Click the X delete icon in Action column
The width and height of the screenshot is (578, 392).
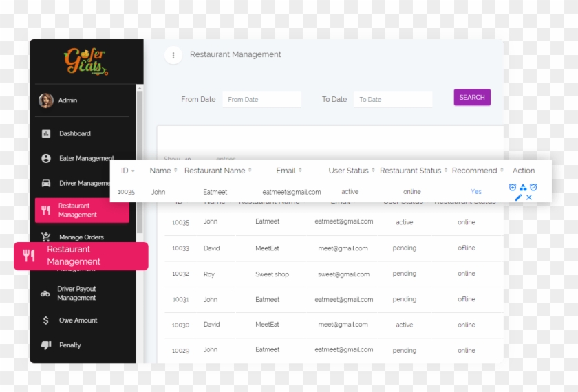529,198
